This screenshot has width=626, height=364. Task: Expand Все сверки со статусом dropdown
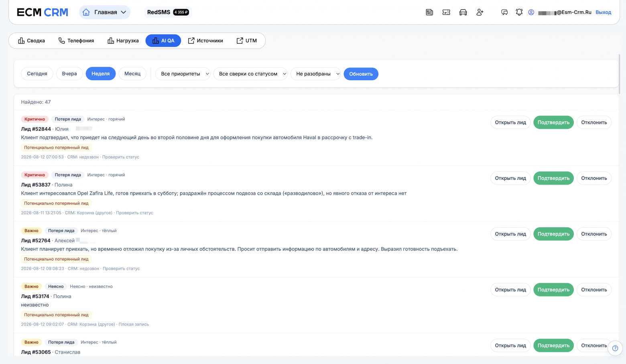tap(250, 74)
